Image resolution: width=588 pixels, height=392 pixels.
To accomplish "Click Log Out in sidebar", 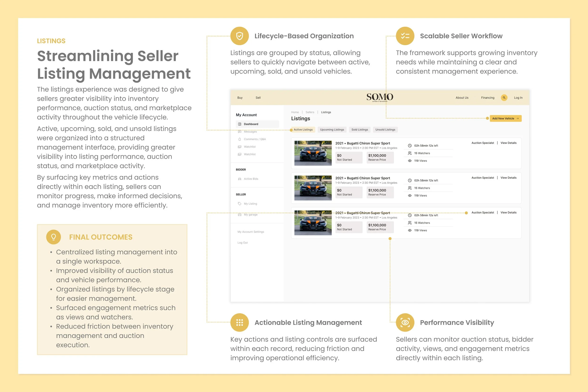I will tap(242, 243).
